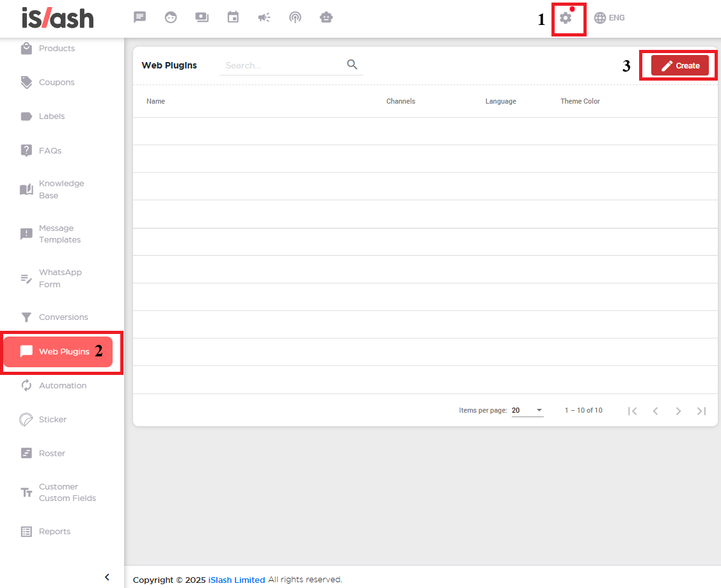Open the iSlash Limited link
This screenshot has width=721, height=588.
click(x=236, y=580)
